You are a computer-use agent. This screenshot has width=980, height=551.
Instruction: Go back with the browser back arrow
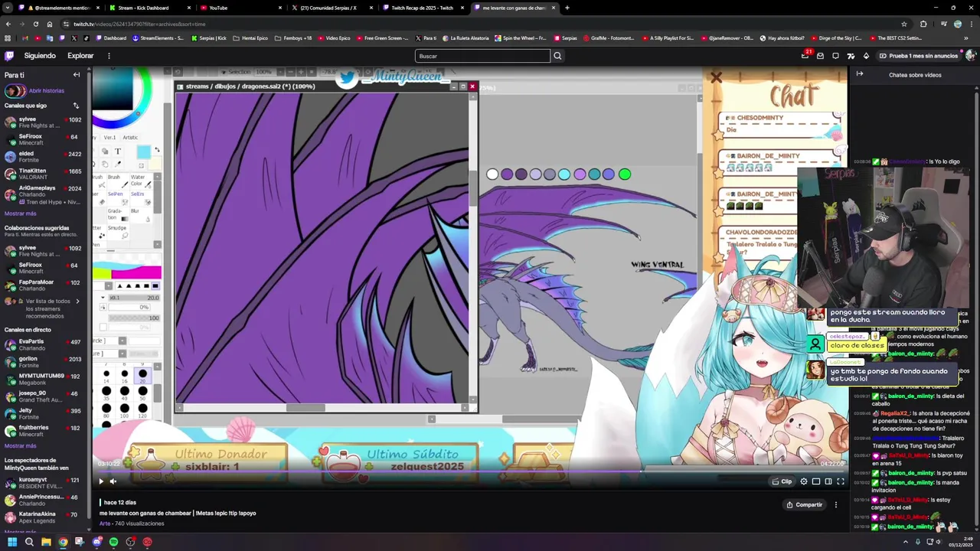click(8, 24)
